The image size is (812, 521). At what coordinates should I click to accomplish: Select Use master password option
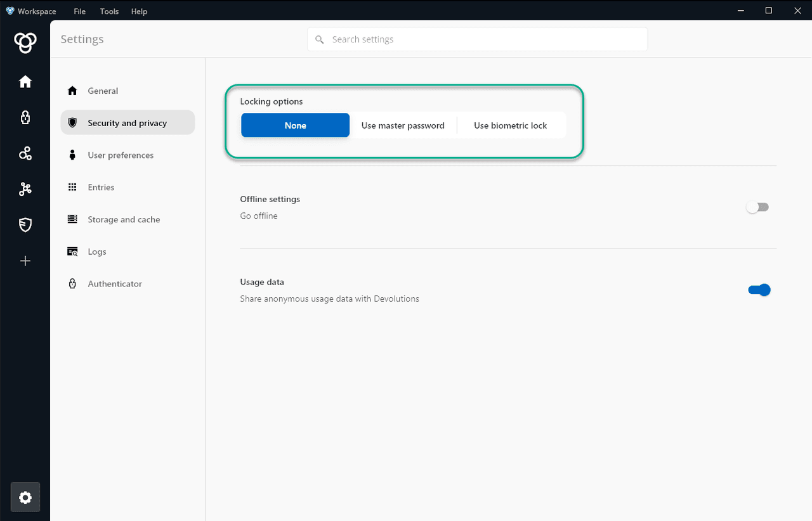403,125
